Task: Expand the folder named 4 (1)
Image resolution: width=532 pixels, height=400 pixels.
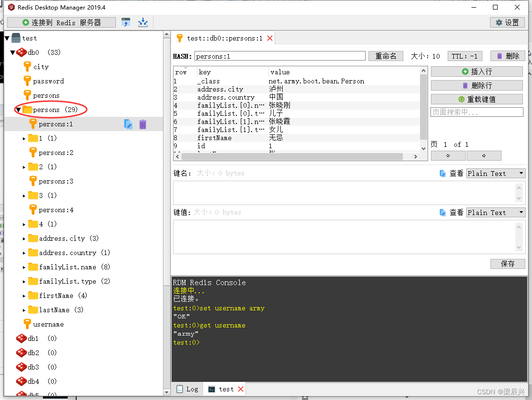Action: pos(24,224)
